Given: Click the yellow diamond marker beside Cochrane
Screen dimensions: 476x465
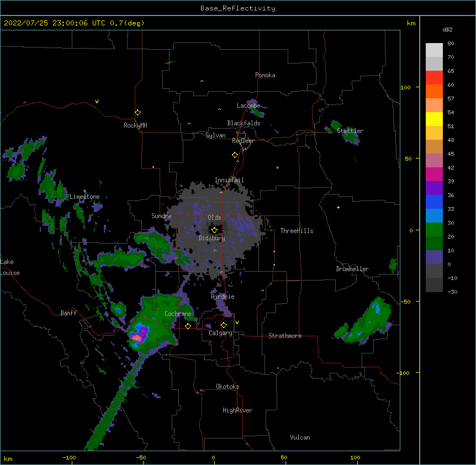Looking at the screenshot, I should click(x=188, y=326).
